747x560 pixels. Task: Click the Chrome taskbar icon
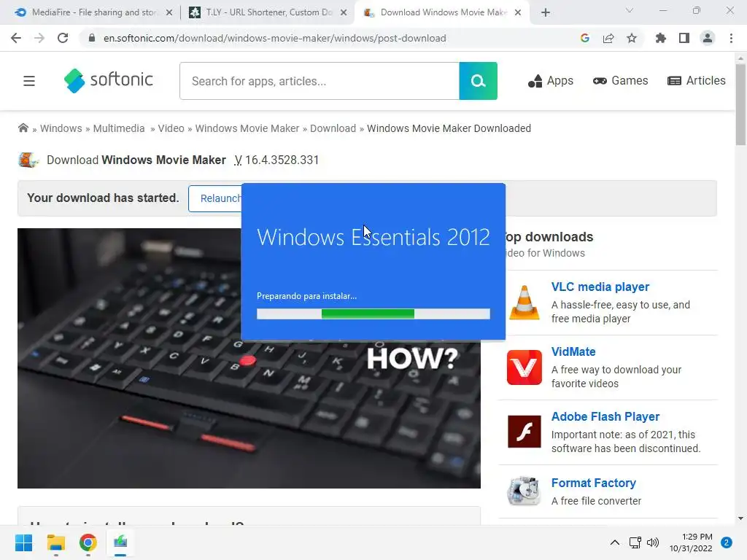[88, 542]
